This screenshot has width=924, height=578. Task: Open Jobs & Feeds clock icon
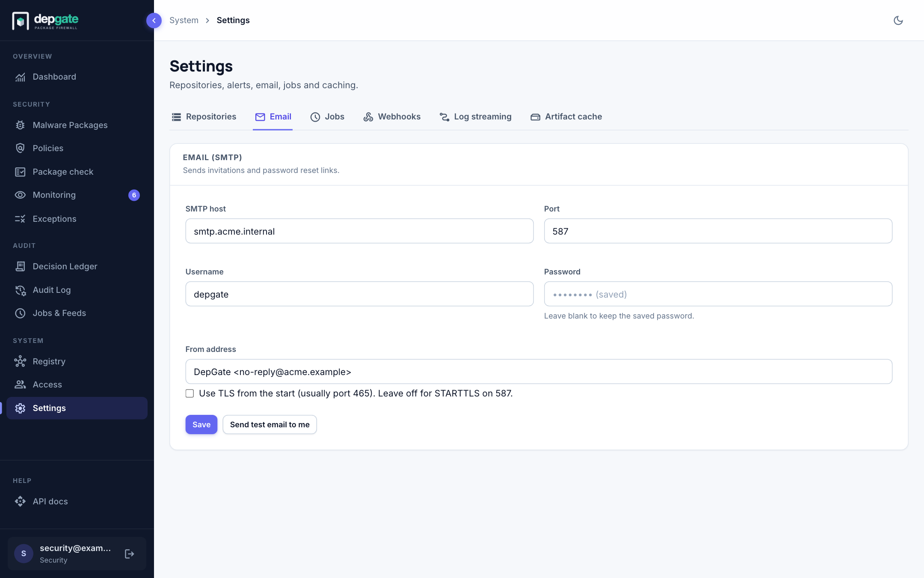point(20,313)
